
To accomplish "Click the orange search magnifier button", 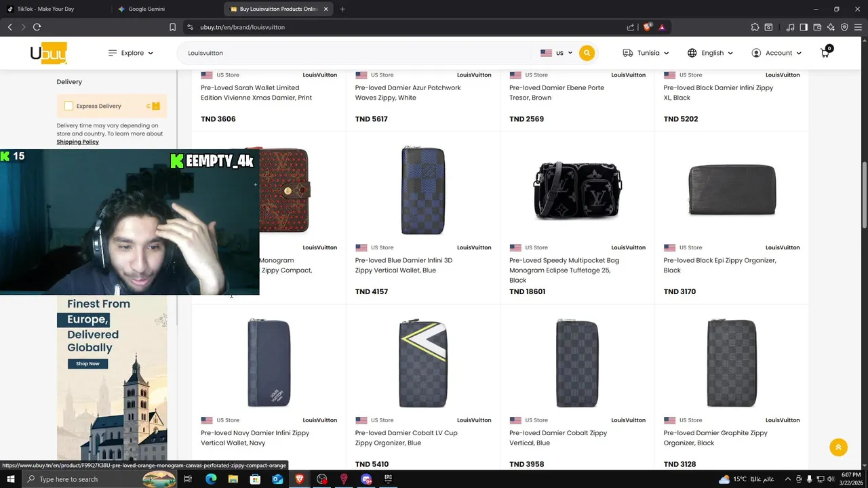I will click(587, 53).
